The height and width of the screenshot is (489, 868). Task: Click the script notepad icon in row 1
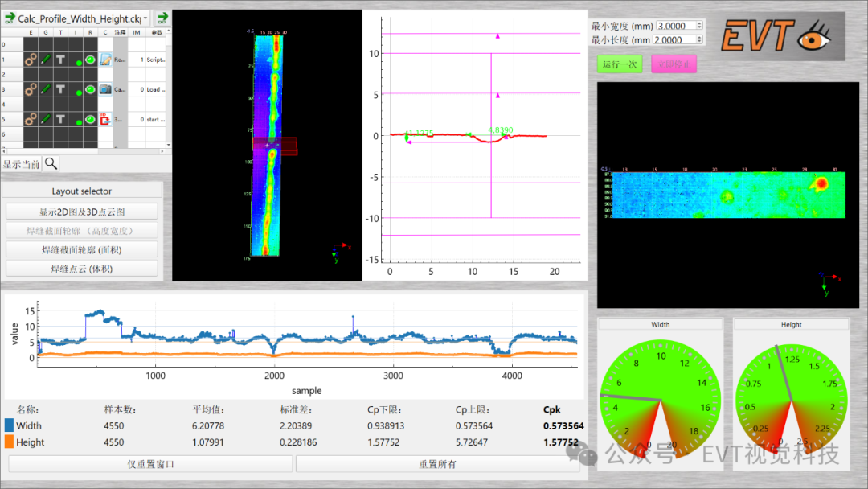click(x=105, y=60)
